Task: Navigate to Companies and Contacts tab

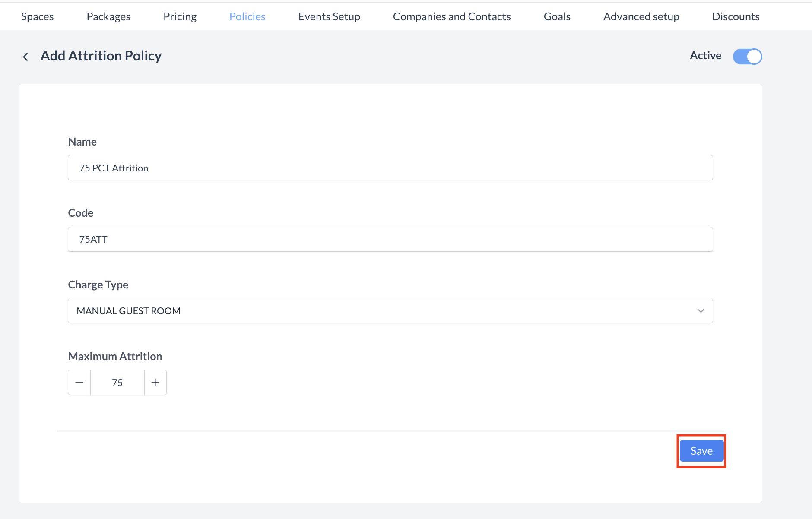Action: point(452,16)
